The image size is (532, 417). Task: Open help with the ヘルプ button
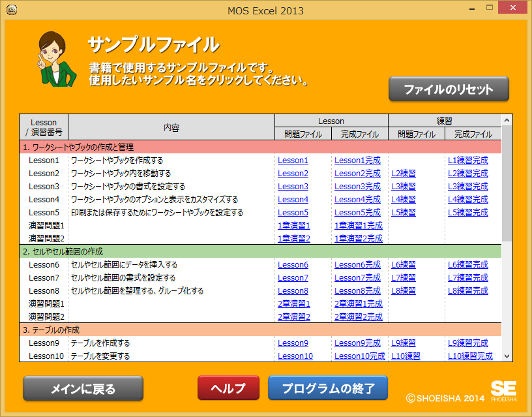coord(228,388)
